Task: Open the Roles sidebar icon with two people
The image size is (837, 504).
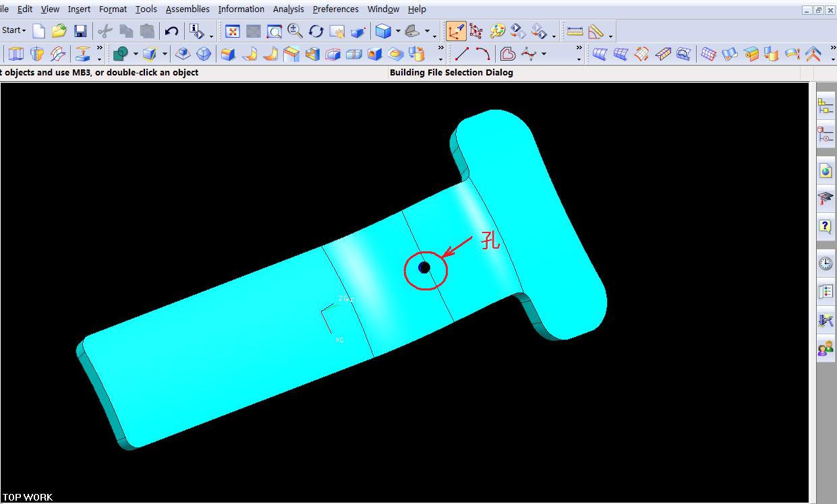Action: pyautogui.click(x=826, y=348)
